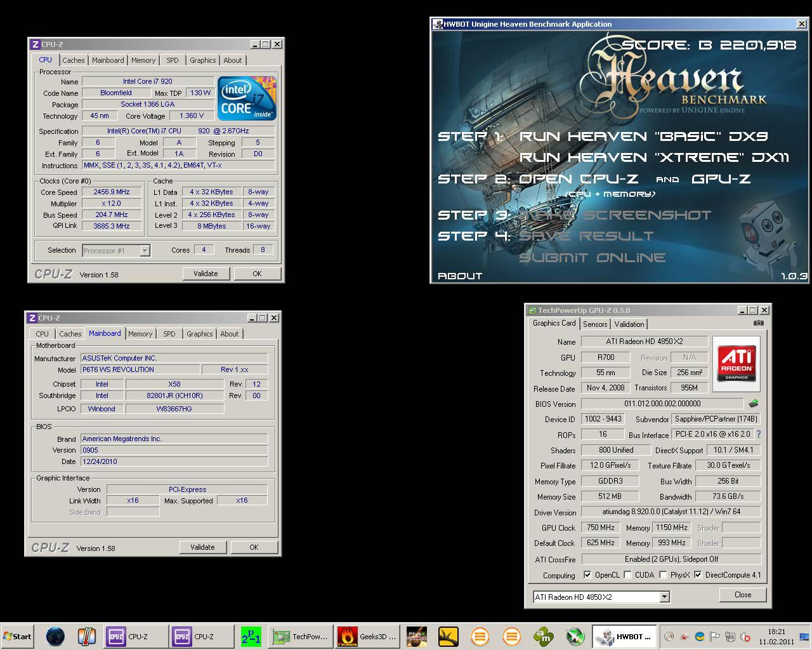Click the camera screenshot icon in GPU-Z
812x650 pixels.
[758, 323]
